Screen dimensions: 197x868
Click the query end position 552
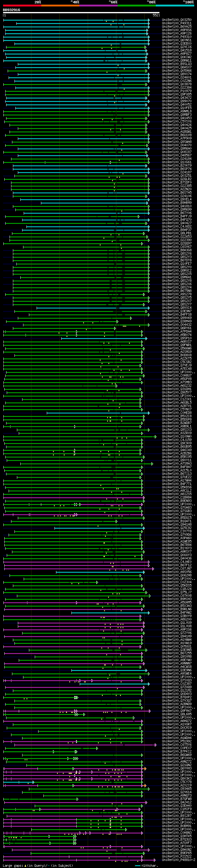pyautogui.click(x=155, y=15)
